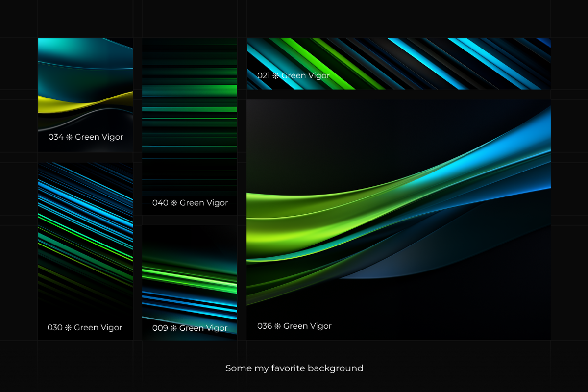Click the '021 ❊ Green Vigor' label
This screenshot has width=588, height=392.
pos(294,76)
